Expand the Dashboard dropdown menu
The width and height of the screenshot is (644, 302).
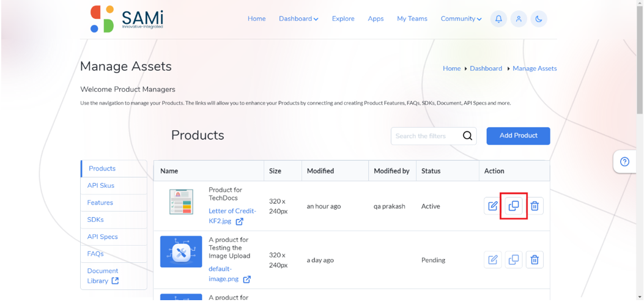pos(298,19)
